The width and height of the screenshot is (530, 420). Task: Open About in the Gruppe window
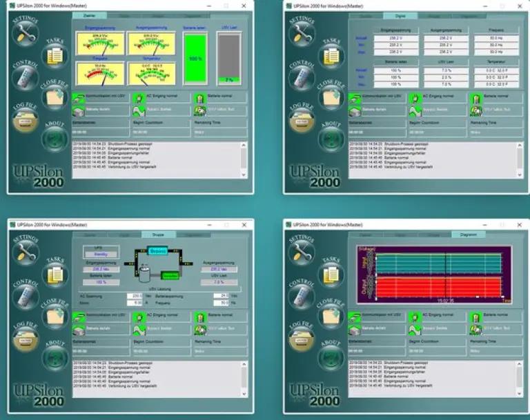[x=55, y=357]
